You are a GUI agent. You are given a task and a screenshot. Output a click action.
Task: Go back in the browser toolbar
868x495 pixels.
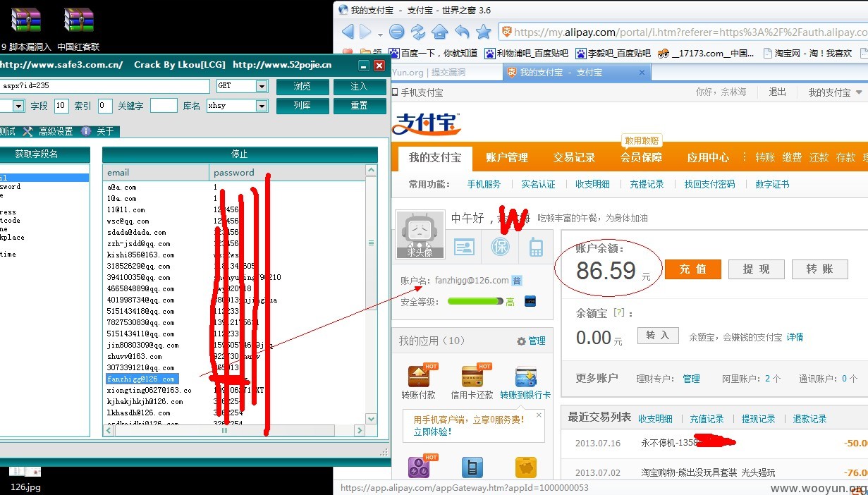coord(348,32)
